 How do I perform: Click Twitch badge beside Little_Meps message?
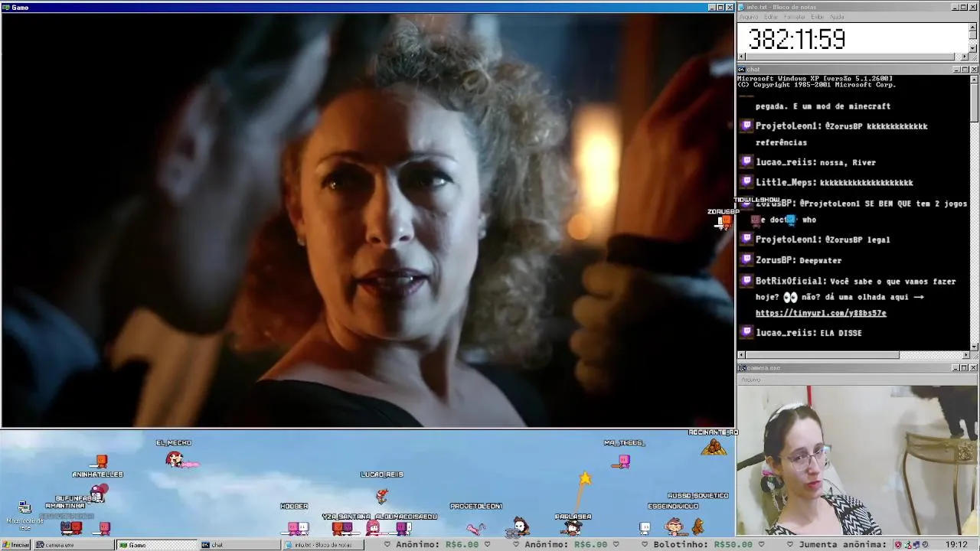coord(746,182)
